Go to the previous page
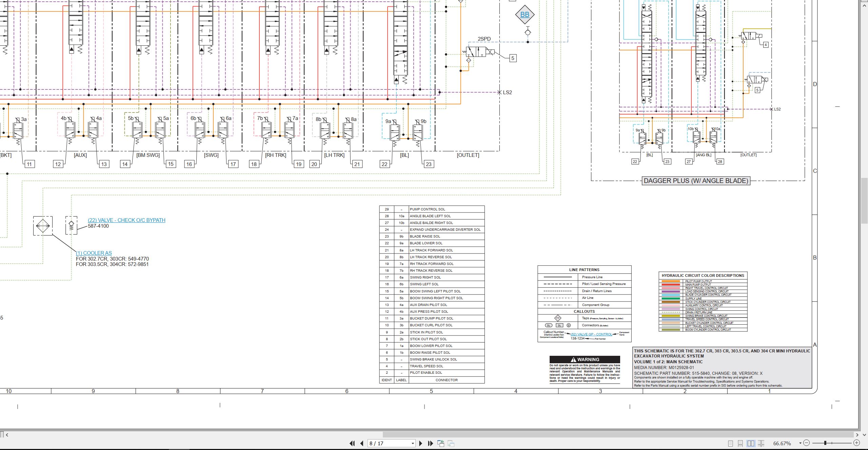Screen dimensions: 868x450 tap(362, 443)
